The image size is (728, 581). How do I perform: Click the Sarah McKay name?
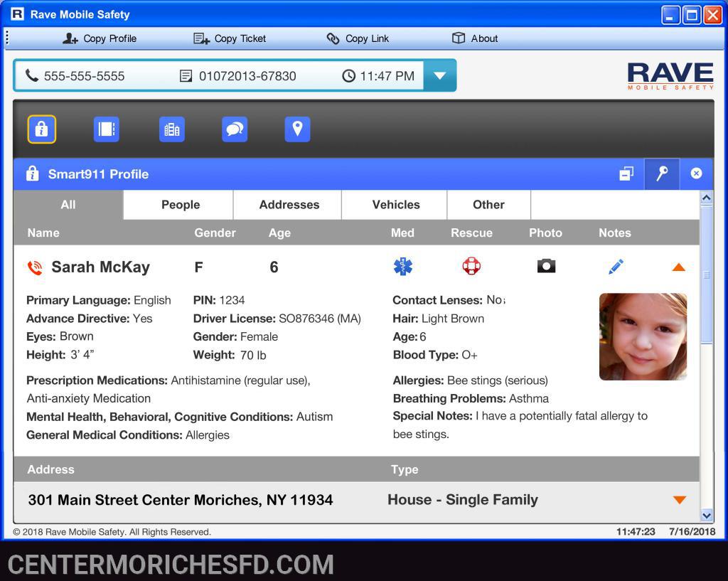(x=101, y=267)
